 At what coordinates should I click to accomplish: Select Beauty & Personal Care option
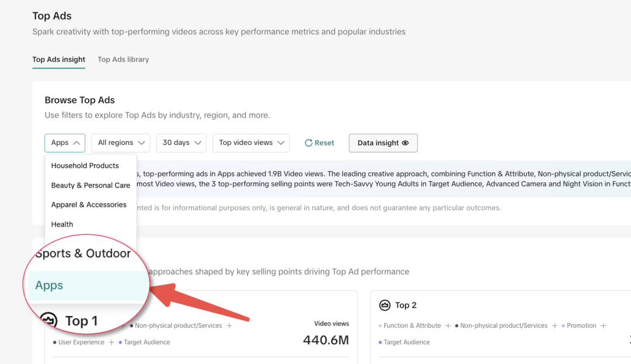point(91,185)
